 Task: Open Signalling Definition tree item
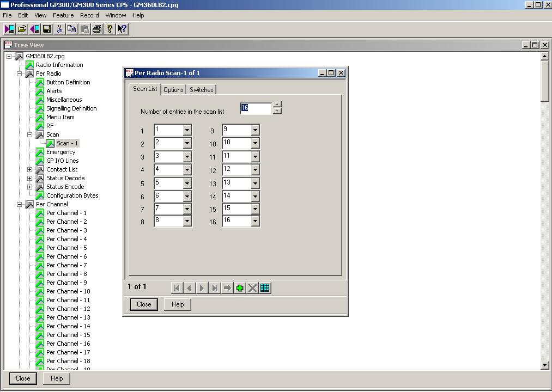(x=71, y=108)
